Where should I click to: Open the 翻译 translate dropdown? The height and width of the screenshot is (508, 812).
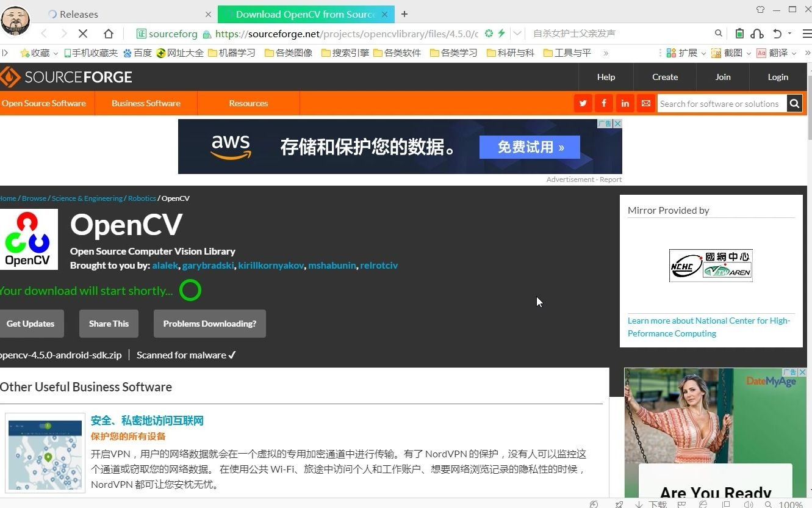pyautogui.click(x=777, y=53)
